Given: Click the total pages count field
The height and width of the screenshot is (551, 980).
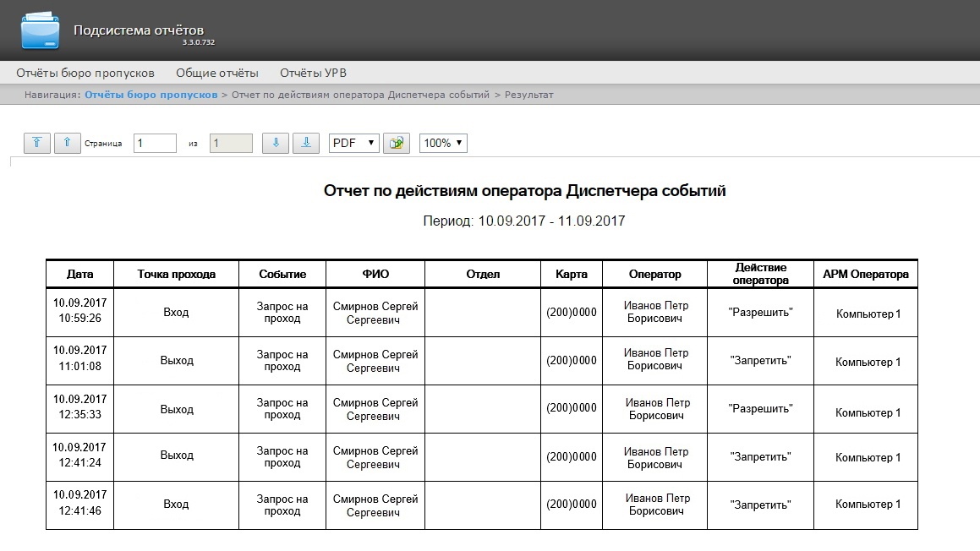Looking at the screenshot, I should tap(231, 144).
